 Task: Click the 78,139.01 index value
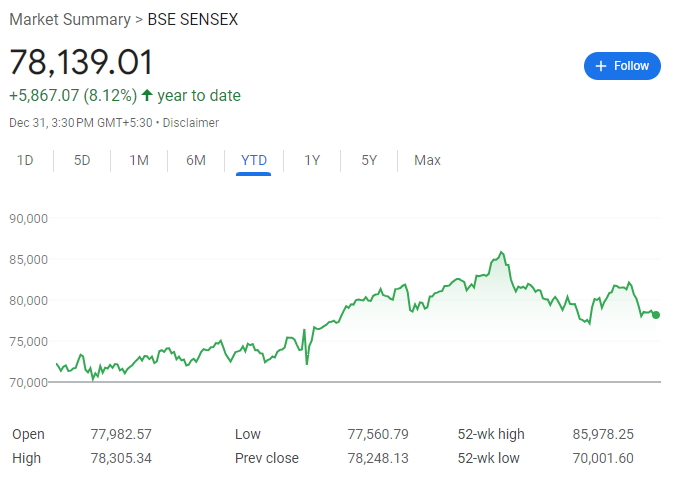click(82, 62)
